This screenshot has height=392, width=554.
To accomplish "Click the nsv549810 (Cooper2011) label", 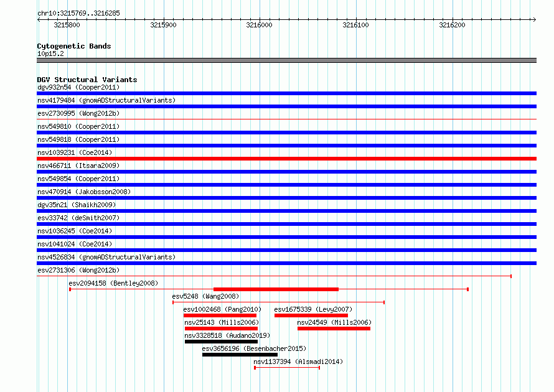I will point(78,126).
